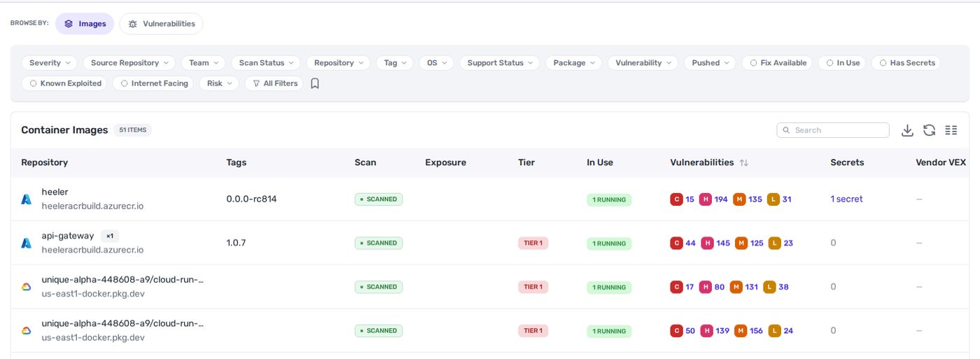Expand the Team filter dropdown

tap(203, 63)
